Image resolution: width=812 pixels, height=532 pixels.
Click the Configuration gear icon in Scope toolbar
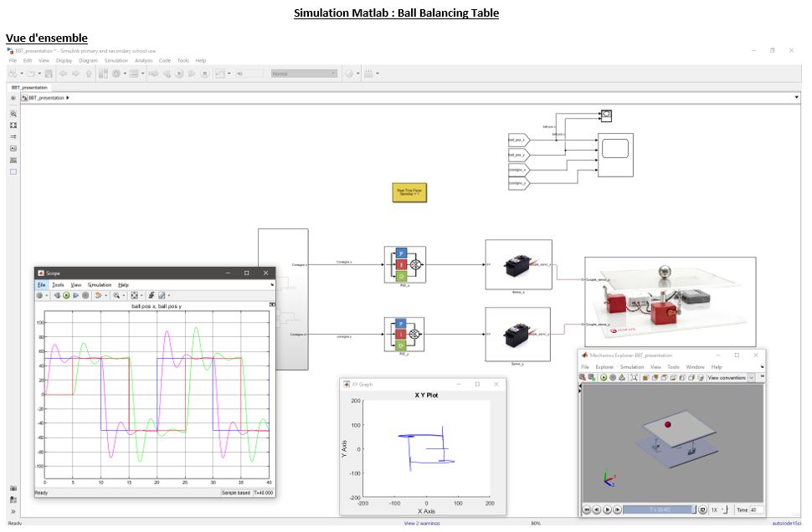pyautogui.click(x=39, y=295)
